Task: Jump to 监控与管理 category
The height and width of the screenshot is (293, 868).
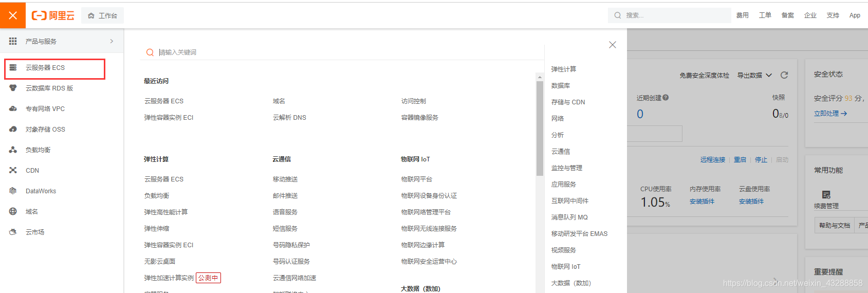Action: (567, 168)
